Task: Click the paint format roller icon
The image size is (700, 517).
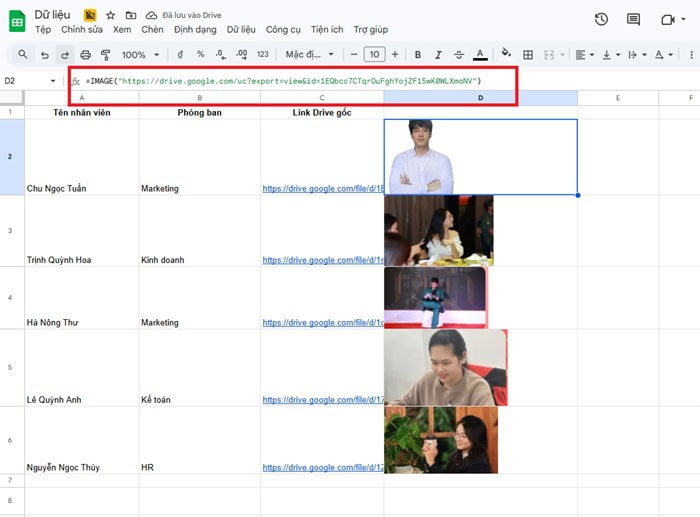Action: pyautogui.click(x=104, y=54)
